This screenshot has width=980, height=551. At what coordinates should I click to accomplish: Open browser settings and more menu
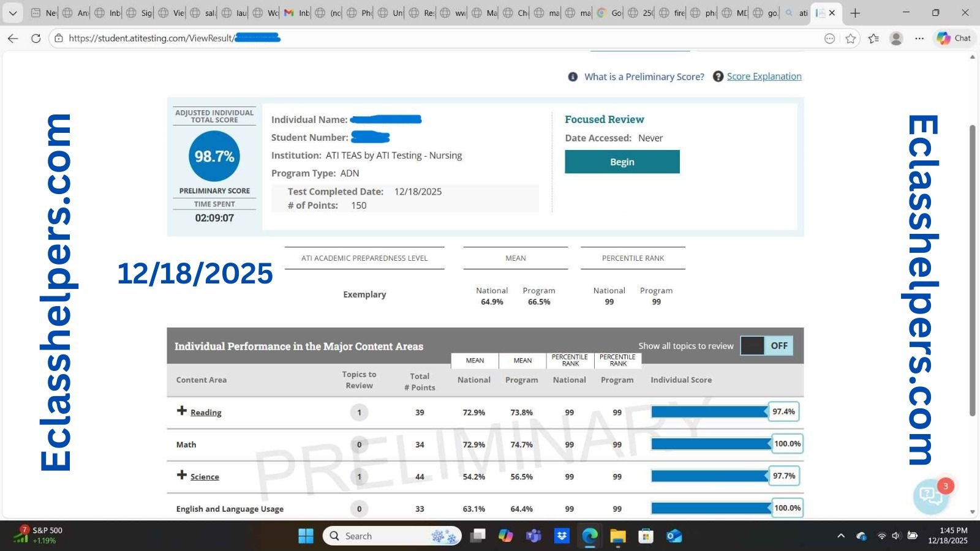[919, 39]
